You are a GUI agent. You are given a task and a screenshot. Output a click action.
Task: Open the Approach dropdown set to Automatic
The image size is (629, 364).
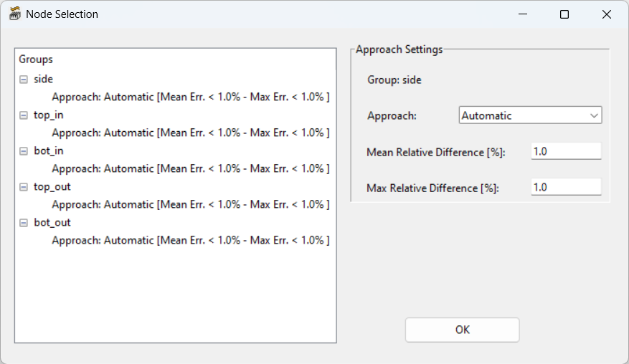[530, 115]
